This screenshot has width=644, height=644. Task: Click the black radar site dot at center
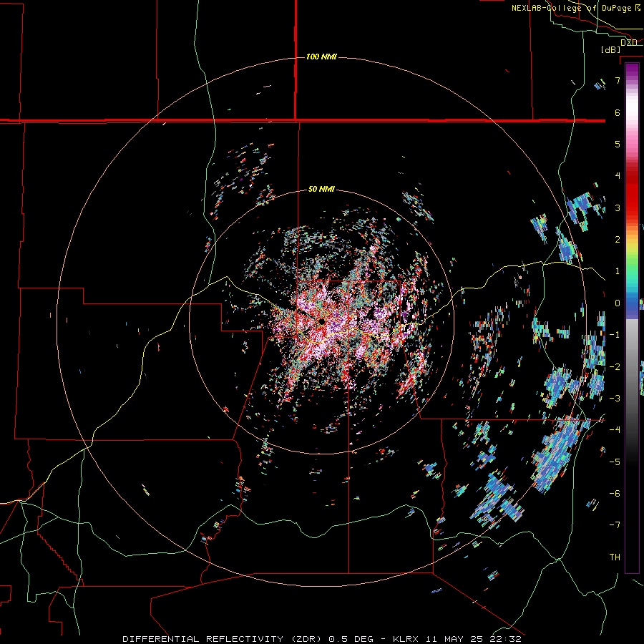[x=321, y=321]
